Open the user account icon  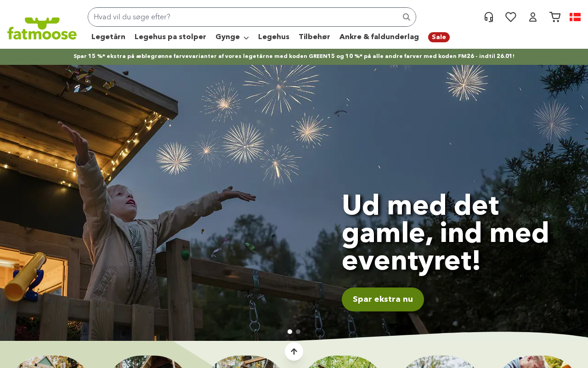(533, 17)
